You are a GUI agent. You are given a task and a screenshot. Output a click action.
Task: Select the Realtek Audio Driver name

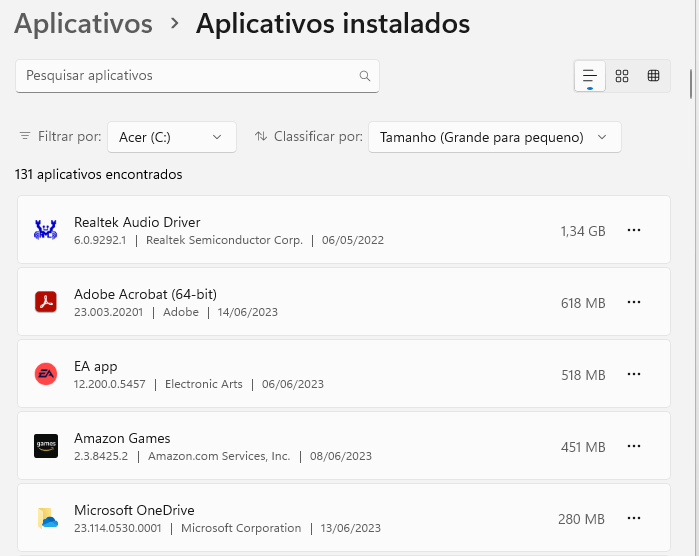pos(137,222)
